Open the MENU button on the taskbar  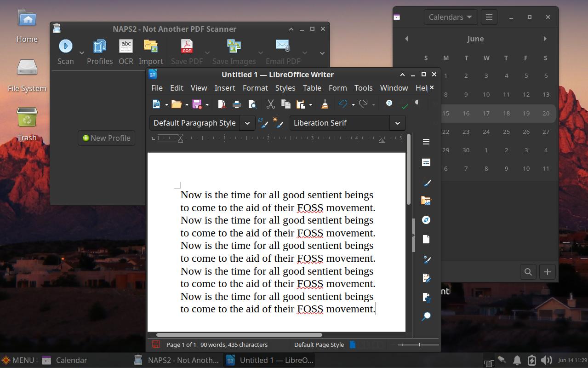point(18,360)
